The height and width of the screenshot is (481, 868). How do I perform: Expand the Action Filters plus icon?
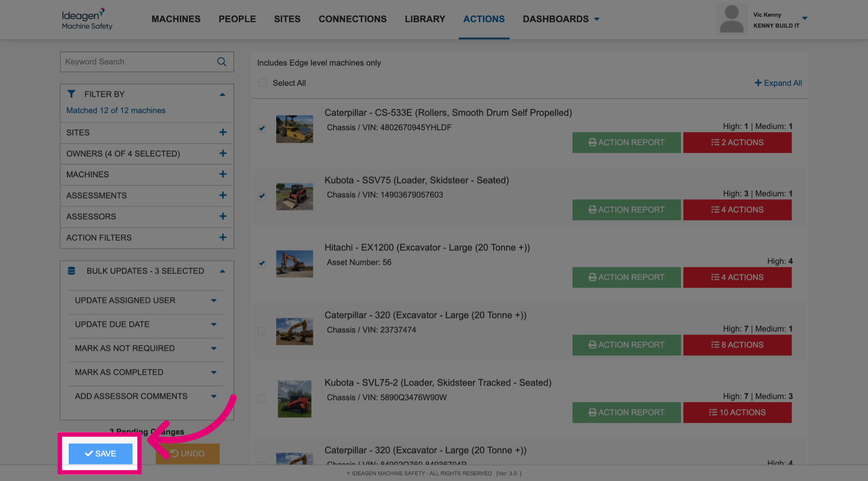point(223,238)
